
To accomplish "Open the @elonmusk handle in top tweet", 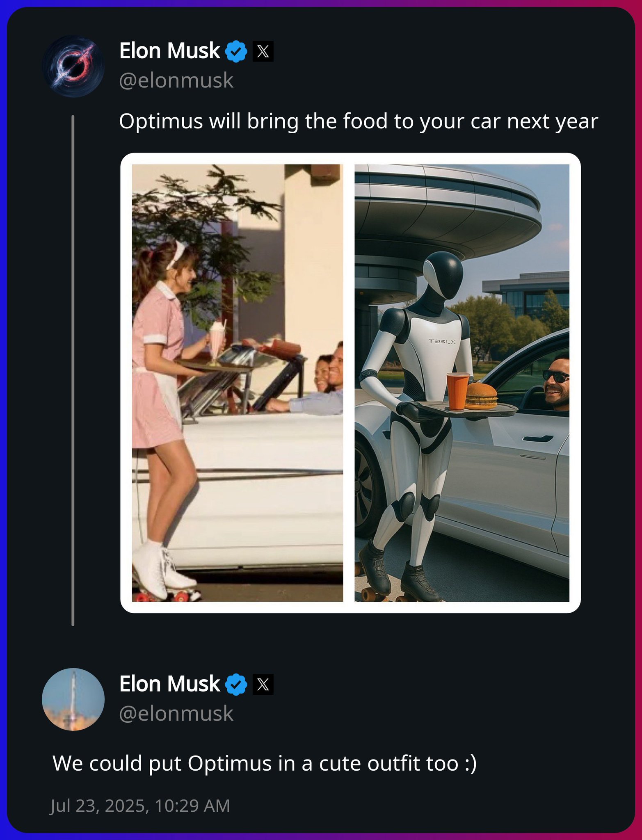I will coord(176,80).
